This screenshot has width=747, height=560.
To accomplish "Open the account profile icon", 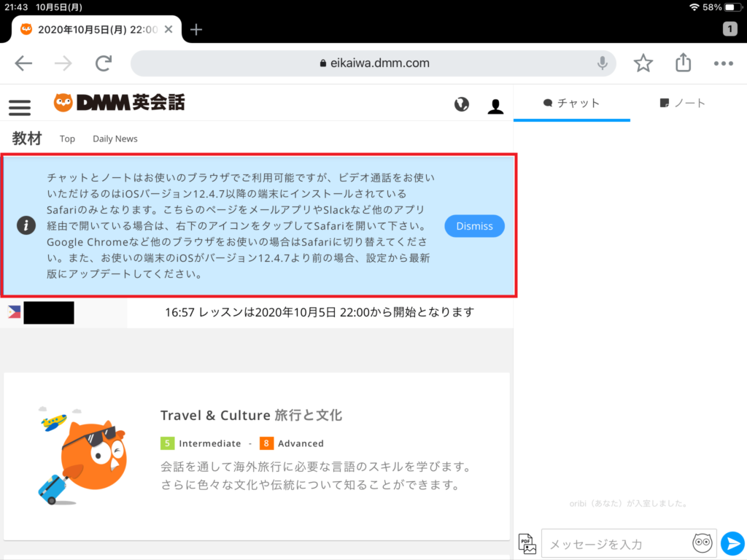I will coord(495,106).
